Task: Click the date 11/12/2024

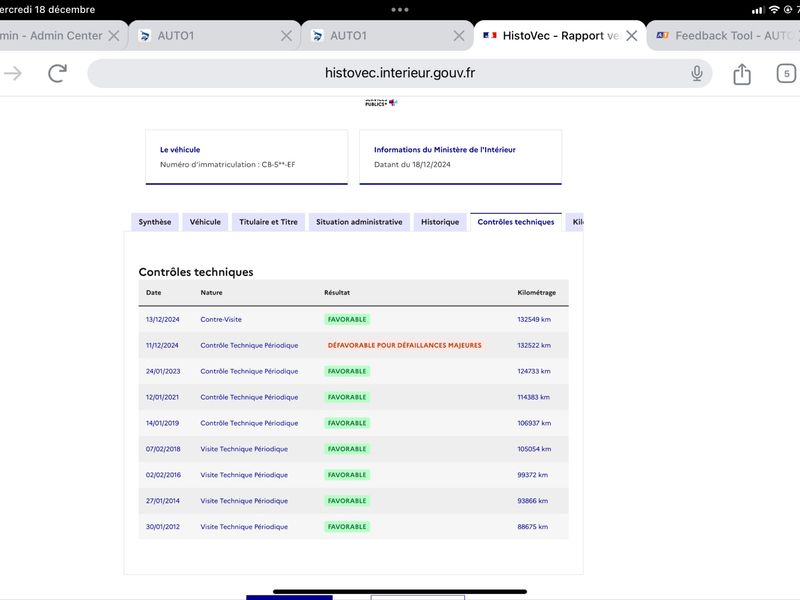Action: (162, 345)
